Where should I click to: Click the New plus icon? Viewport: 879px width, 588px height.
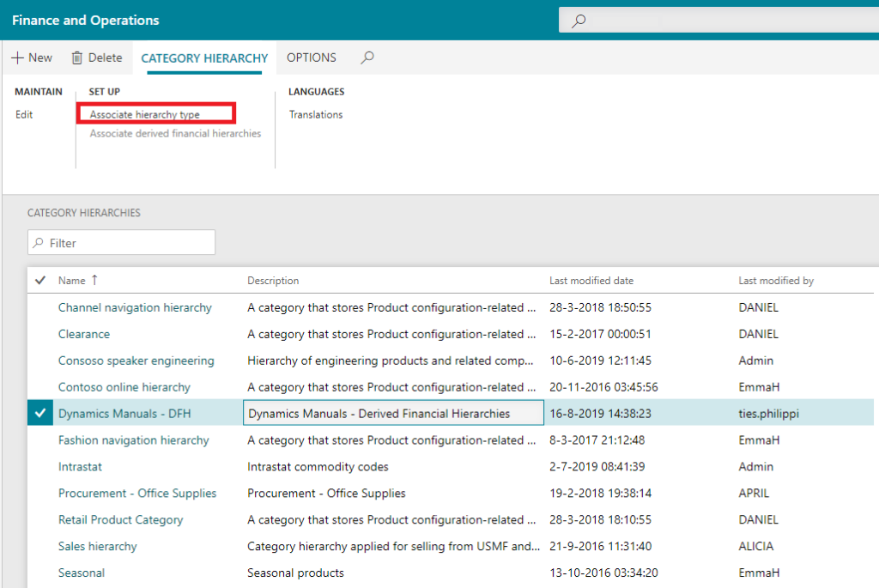coord(19,58)
